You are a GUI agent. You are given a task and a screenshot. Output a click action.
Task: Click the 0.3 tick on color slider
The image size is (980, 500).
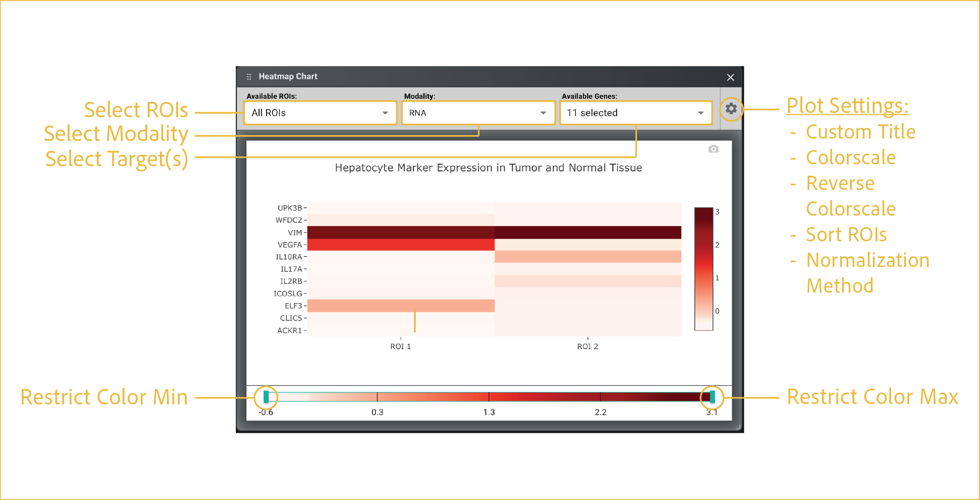click(377, 412)
